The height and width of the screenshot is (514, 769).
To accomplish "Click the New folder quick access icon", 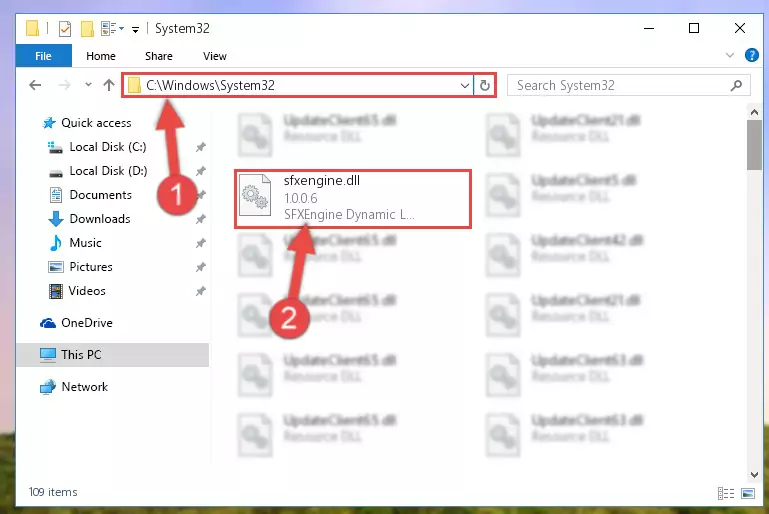I will pos(87,29).
